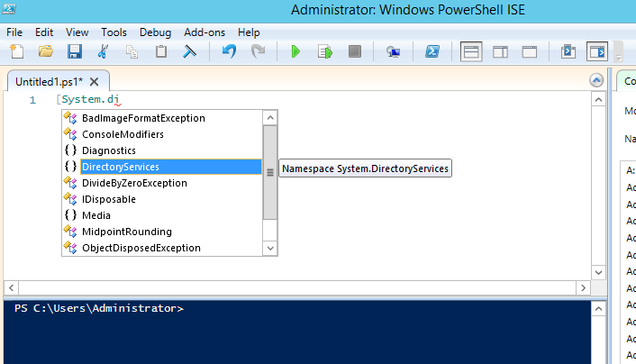
Task: Click the IntelliSense list scroll up arrow
Action: (x=270, y=118)
